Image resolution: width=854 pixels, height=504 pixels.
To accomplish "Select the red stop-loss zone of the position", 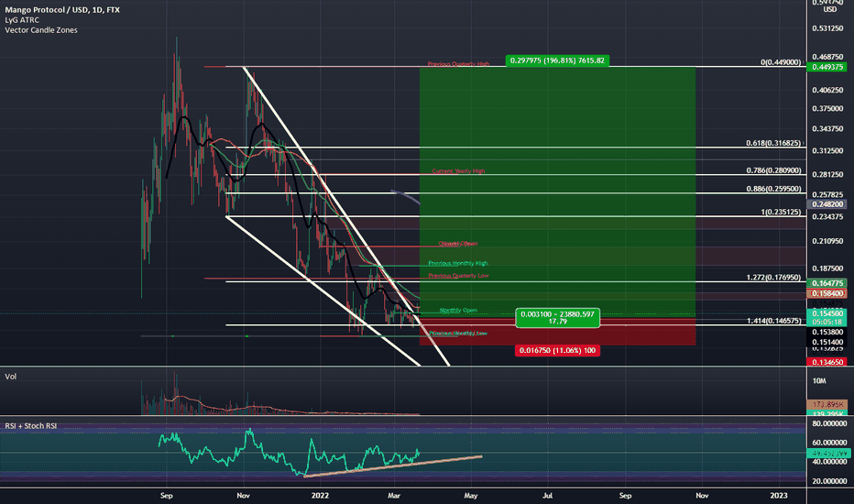I will pyautogui.click(x=557, y=332).
